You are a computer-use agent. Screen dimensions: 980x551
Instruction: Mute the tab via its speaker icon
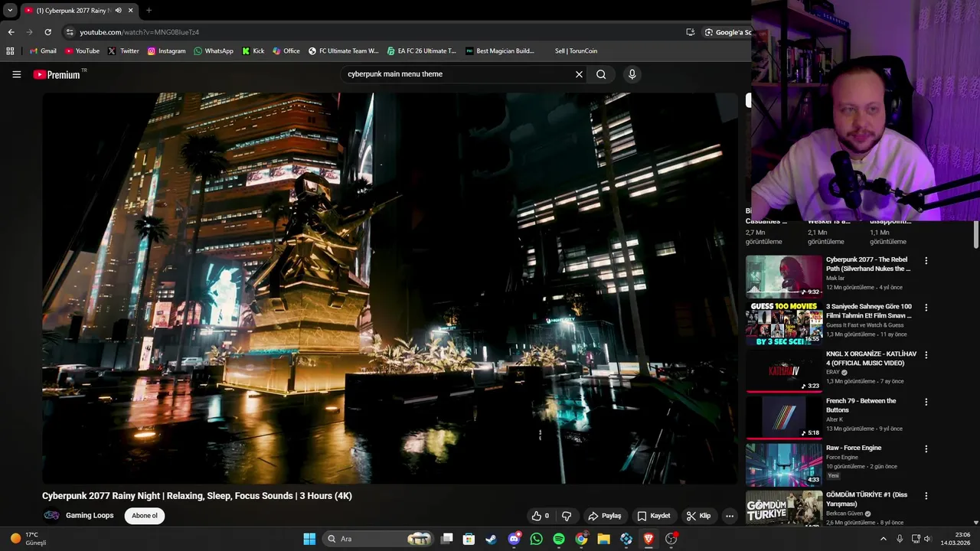coord(119,10)
